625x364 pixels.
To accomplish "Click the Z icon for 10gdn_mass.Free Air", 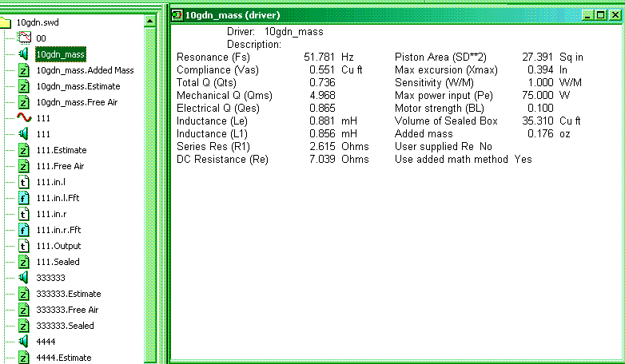I will (24, 102).
